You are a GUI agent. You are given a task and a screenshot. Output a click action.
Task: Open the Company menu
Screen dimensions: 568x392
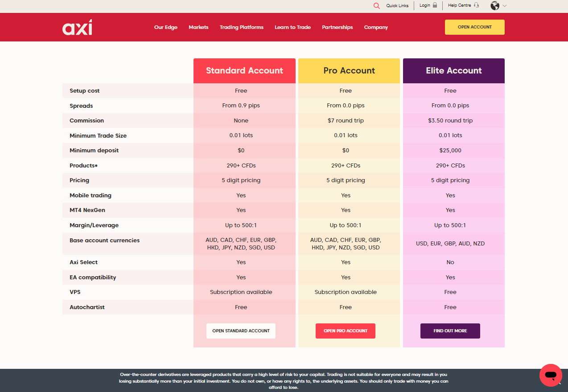point(375,27)
